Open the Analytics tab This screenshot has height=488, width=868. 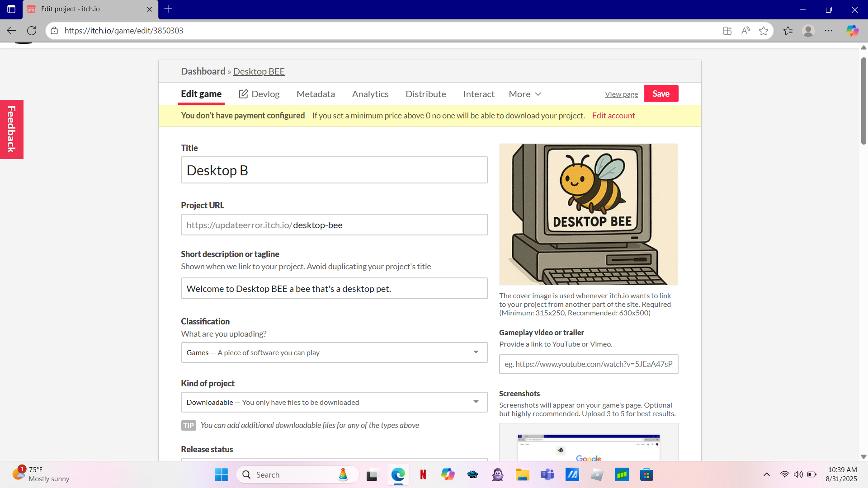click(370, 94)
